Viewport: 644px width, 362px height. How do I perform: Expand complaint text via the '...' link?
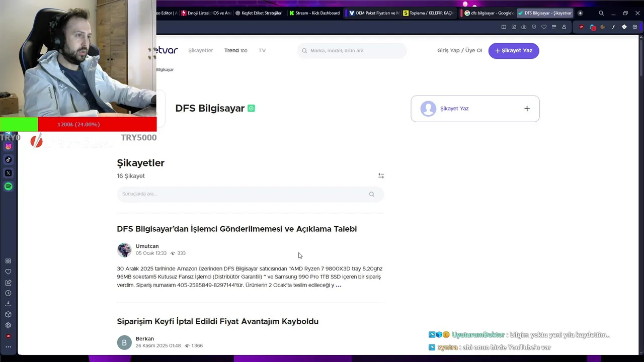[x=339, y=285]
